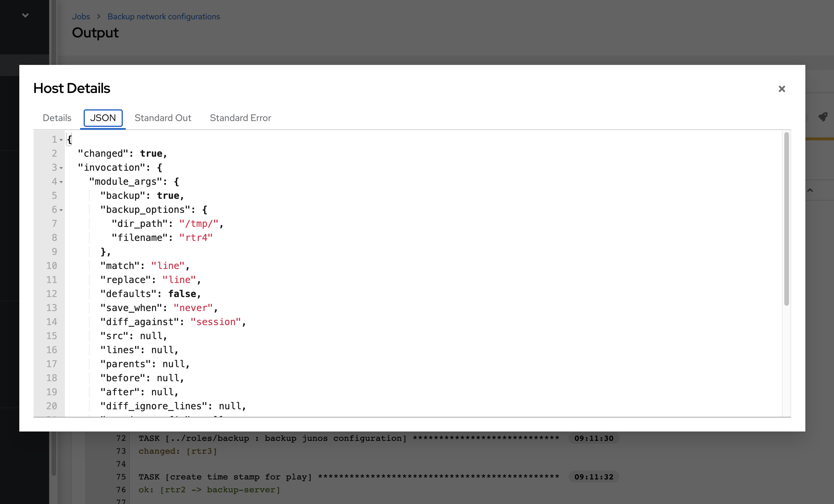This screenshot has height=504, width=834.
Task: Switch to the Details tab
Action: pyautogui.click(x=57, y=118)
